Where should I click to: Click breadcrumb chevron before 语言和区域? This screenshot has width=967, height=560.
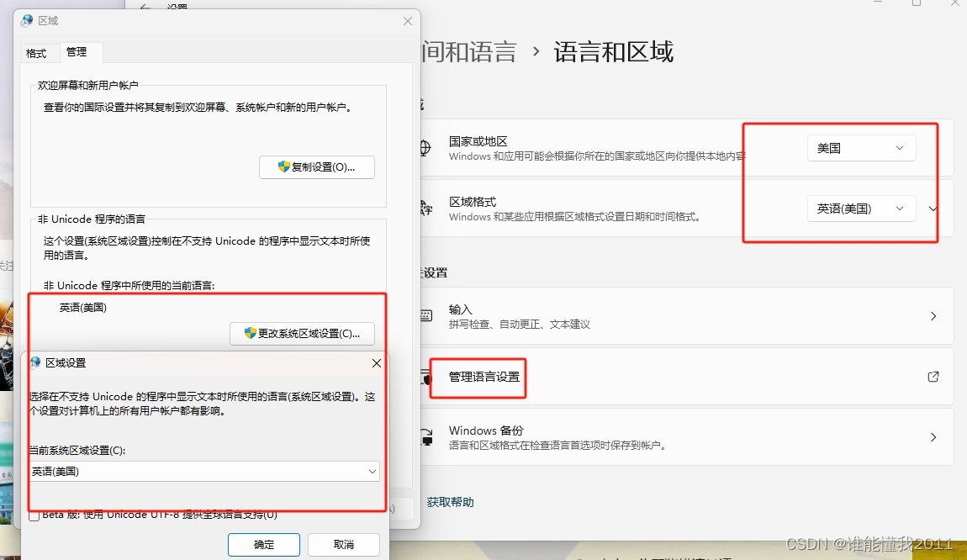[536, 52]
